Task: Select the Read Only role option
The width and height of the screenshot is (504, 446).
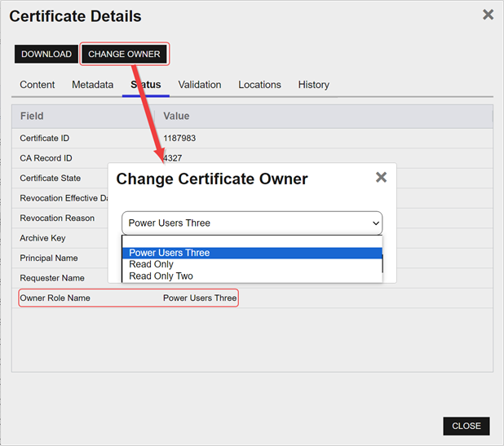Action: click(152, 264)
